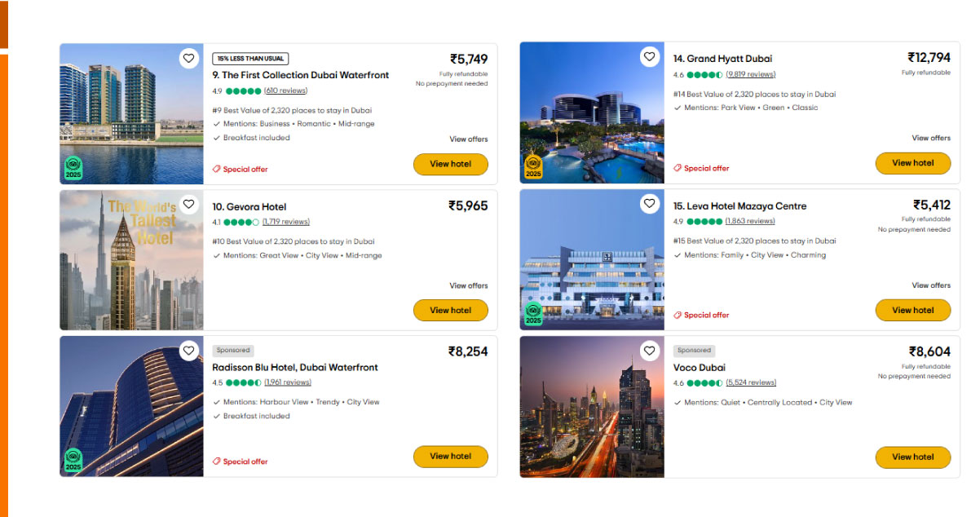The height and width of the screenshot is (517, 980).
Task: Click Special offer tag icon for Radisson Blu
Action: click(x=217, y=462)
